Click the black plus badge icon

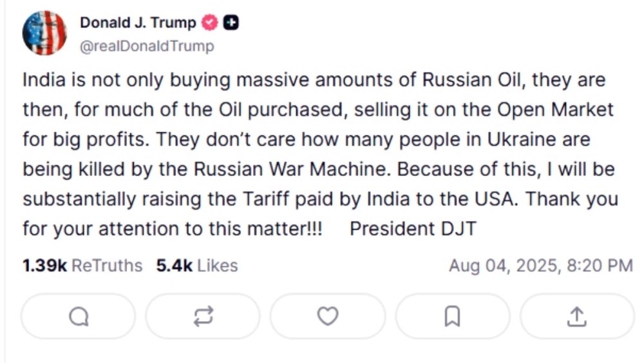231,23
